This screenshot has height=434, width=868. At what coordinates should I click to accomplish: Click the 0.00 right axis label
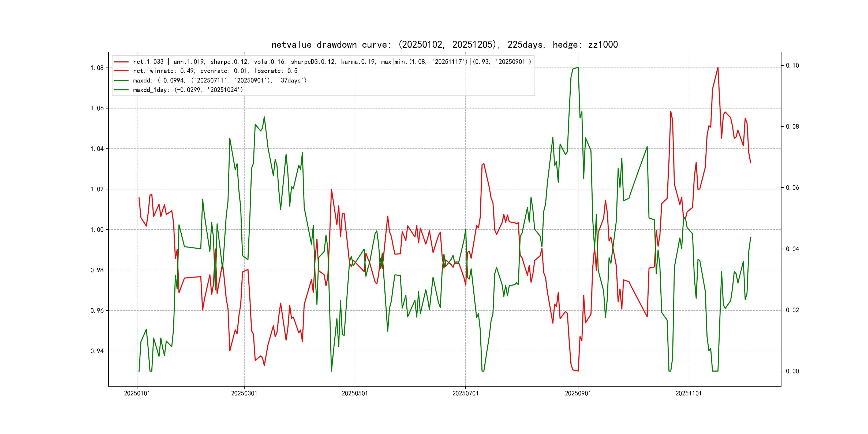[792, 371]
